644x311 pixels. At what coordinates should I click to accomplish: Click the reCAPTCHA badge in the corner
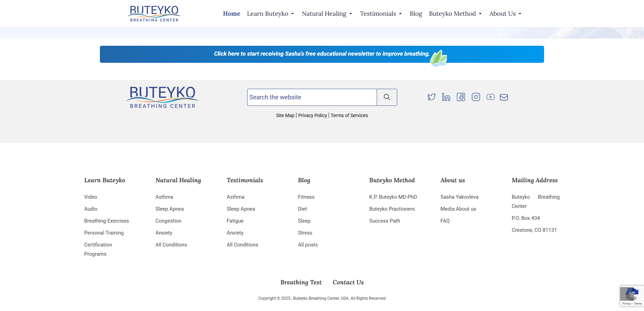point(632,296)
